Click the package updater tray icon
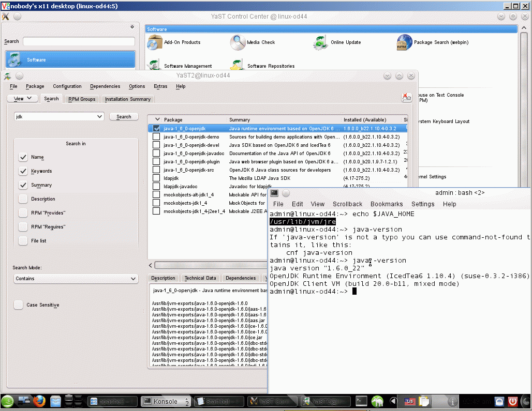Screen dimensions: 532x411 [377, 402]
